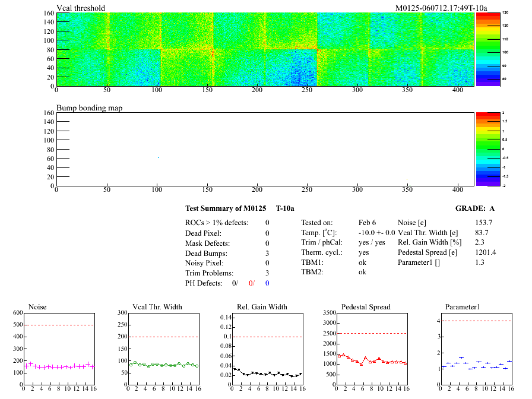Click the Vcal threshold map title
Screen dimensions: 532x399
coord(81,8)
